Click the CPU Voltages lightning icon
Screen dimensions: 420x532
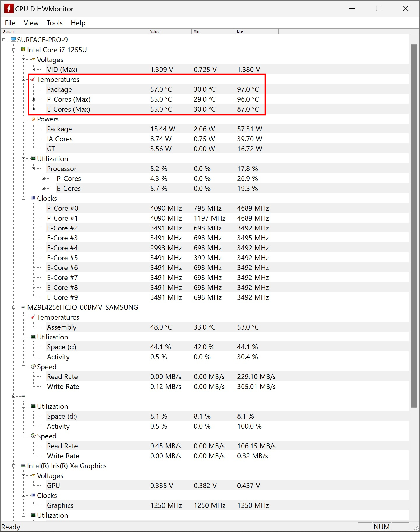[x=33, y=59]
